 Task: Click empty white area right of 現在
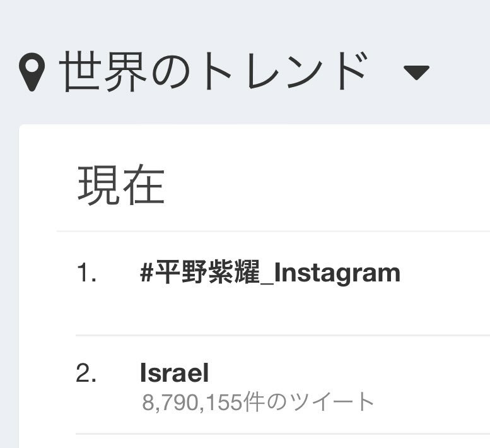click(328, 185)
